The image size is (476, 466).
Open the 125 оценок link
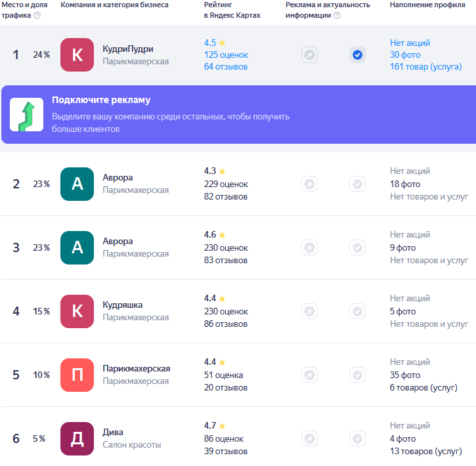pos(226,54)
